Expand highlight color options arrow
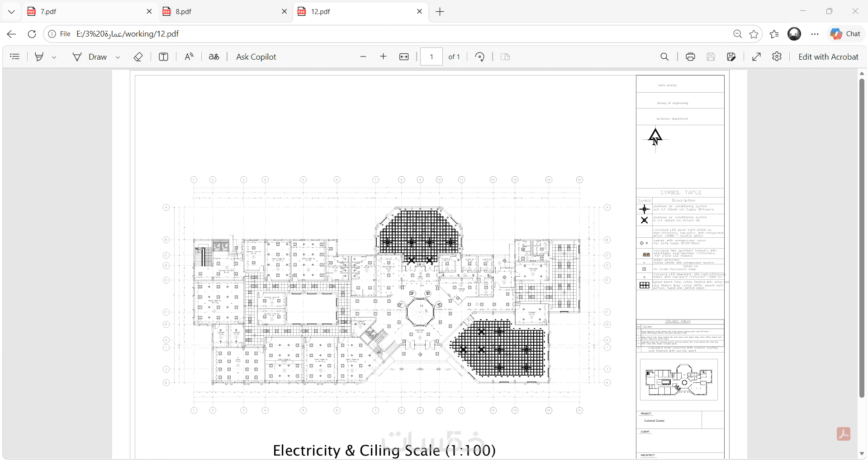The width and height of the screenshot is (868, 461). tap(54, 57)
